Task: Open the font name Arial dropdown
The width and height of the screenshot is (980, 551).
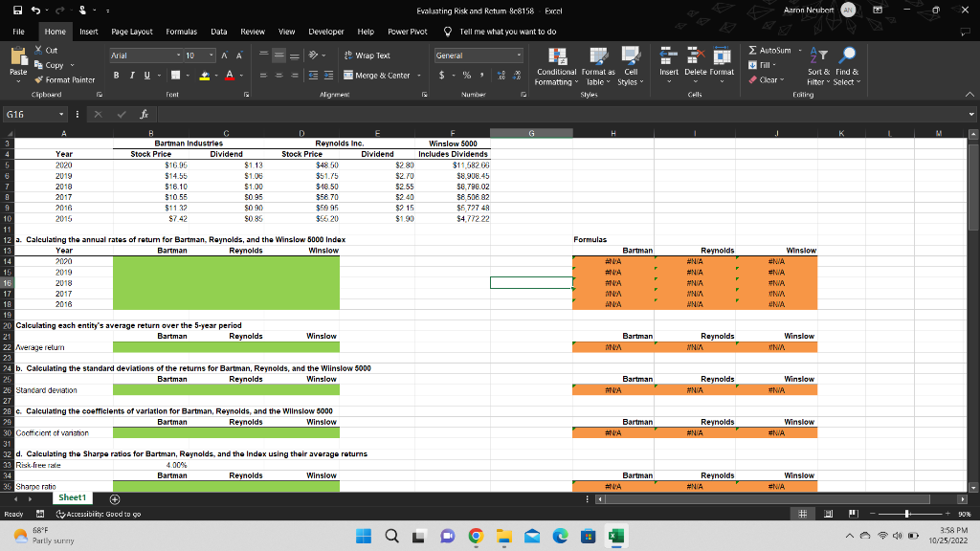Action: pyautogui.click(x=178, y=55)
